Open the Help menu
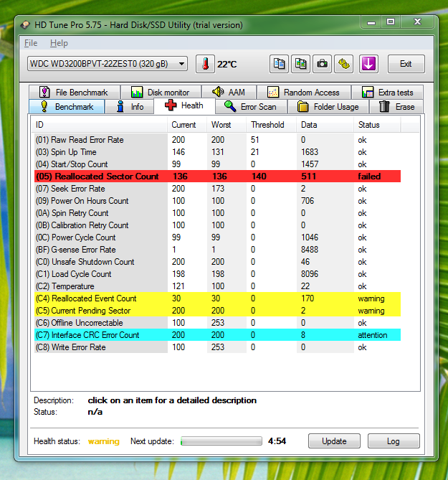Viewport: 448px width, 480px height. (59, 43)
